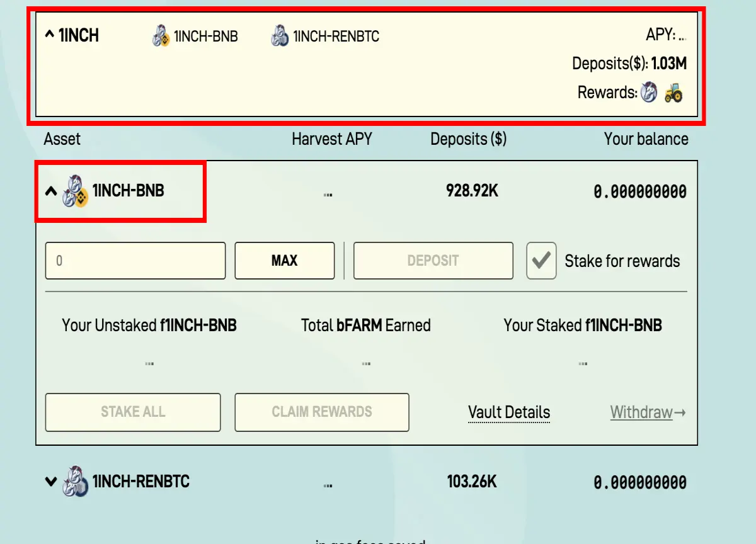This screenshot has height=544, width=756.
Task: Click the Asset column header
Action: [x=62, y=139]
